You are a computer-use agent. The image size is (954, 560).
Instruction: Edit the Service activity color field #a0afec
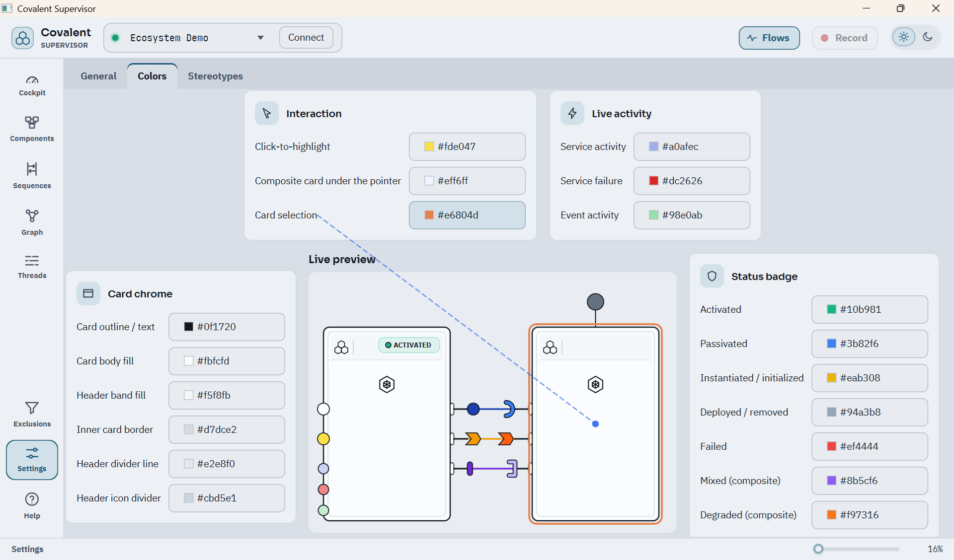[x=692, y=146]
